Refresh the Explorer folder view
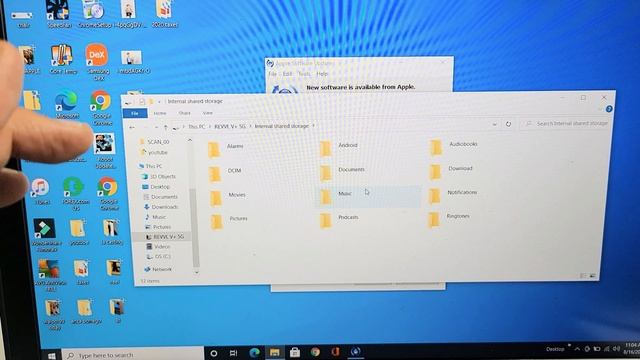Screen dimensions: 640x360 pyautogui.click(x=508, y=124)
